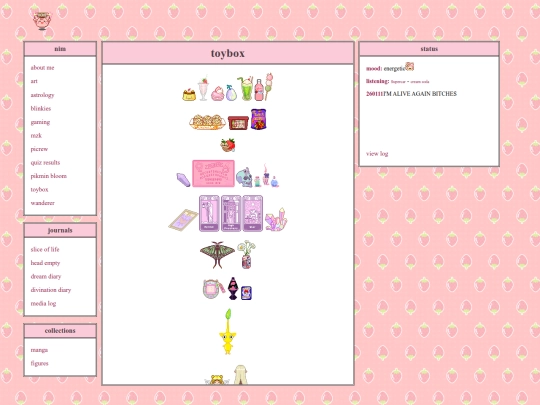Click the mzk link
Viewport: 540px width, 405px height.
(36, 135)
